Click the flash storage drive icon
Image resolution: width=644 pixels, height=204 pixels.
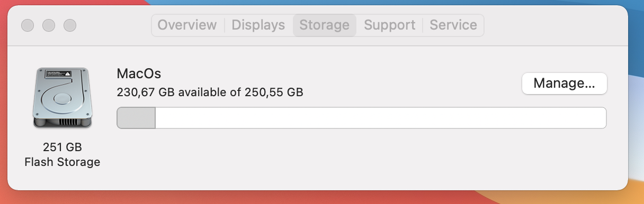(62, 98)
